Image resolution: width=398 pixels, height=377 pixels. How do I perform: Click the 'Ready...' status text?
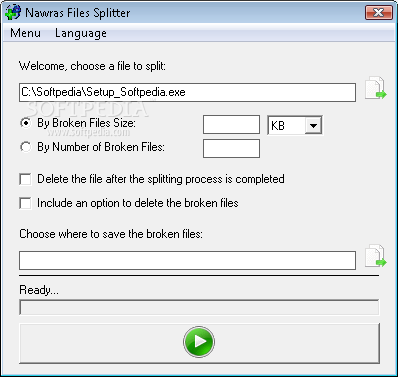pyautogui.click(x=39, y=290)
